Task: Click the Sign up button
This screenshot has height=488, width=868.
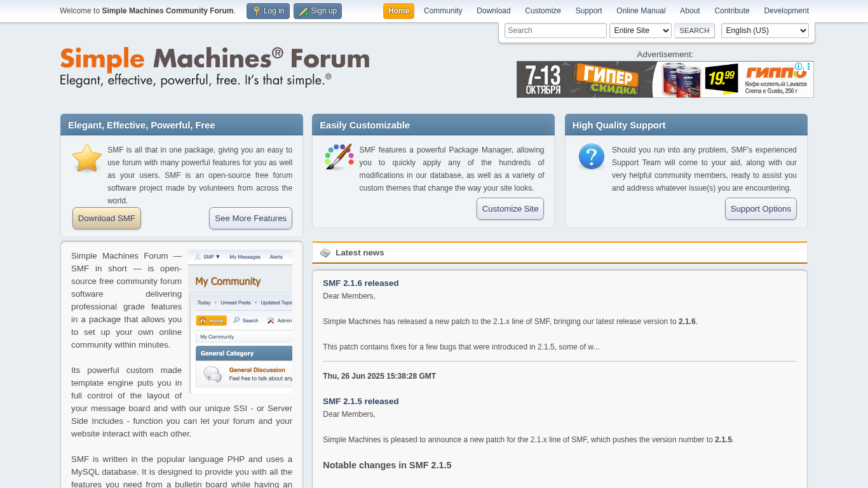Action: point(318,11)
